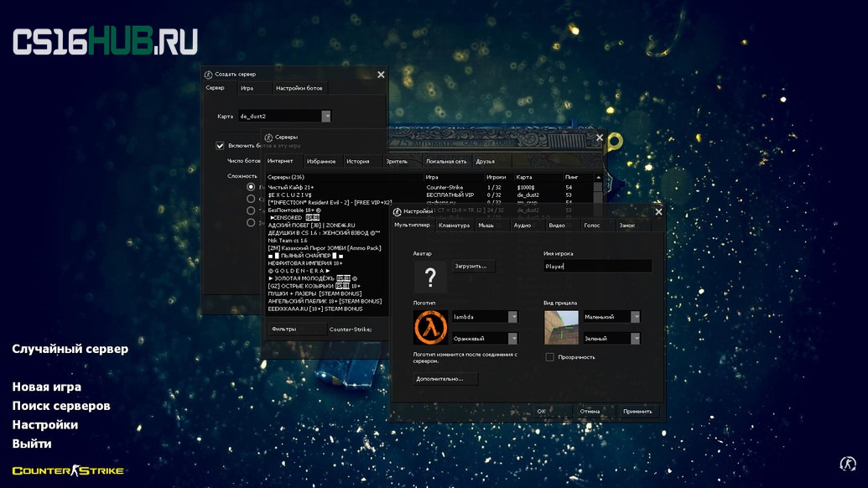
Task: Click the CS16HUB.RU logo
Action: pyautogui.click(x=105, y=41)
